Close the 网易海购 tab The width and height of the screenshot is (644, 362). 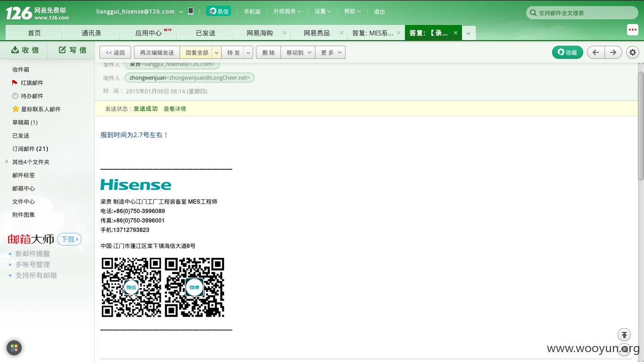pyautogui.click(x=284, y=33)
